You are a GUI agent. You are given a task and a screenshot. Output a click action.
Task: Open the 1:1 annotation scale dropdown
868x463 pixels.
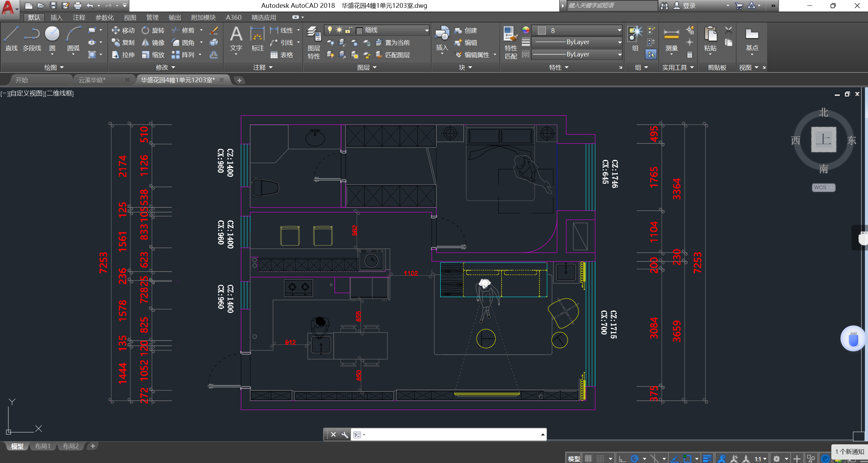(x=760, y=459)
